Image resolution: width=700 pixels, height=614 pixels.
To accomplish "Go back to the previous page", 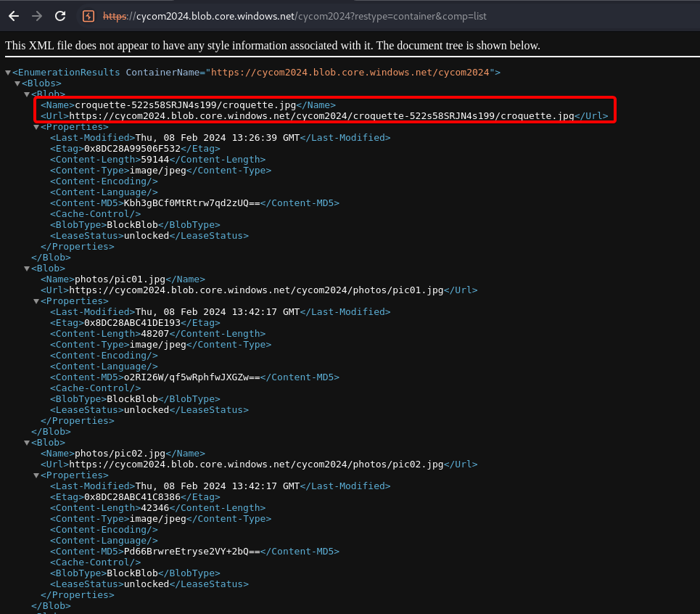I will 14,15.
